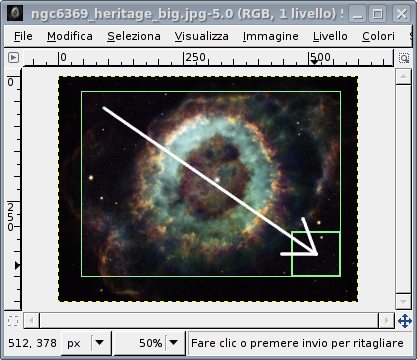Viewport: 417px width, 360px height.
Task: Open the Livello menu
Action: (330, 36)
